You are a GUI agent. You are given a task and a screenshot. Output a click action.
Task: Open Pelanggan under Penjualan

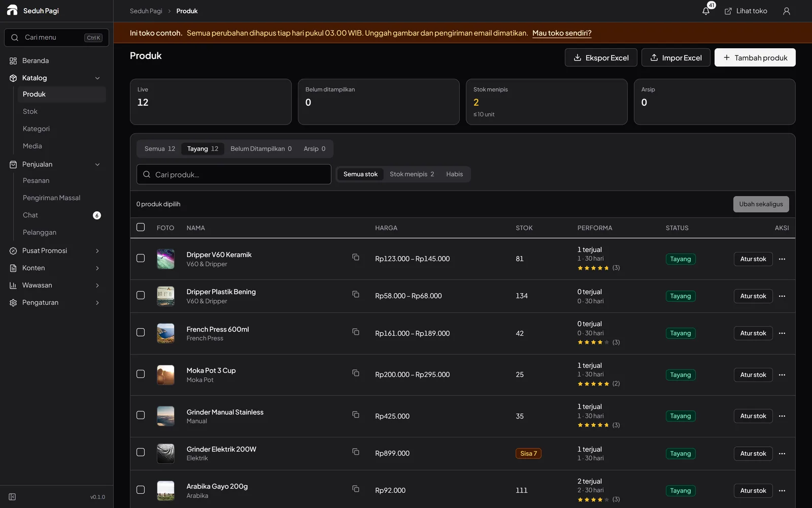coord(61,232)
